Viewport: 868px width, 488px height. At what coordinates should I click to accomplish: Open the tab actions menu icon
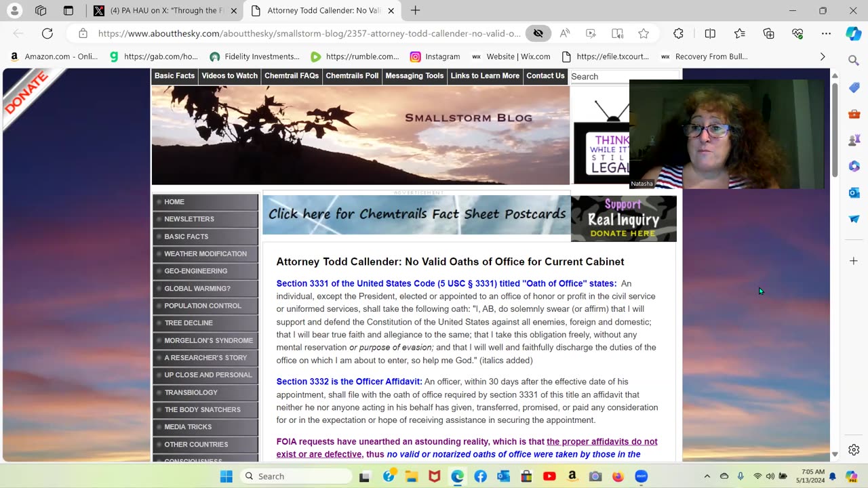pyautogui.click(x=68, y=11)
